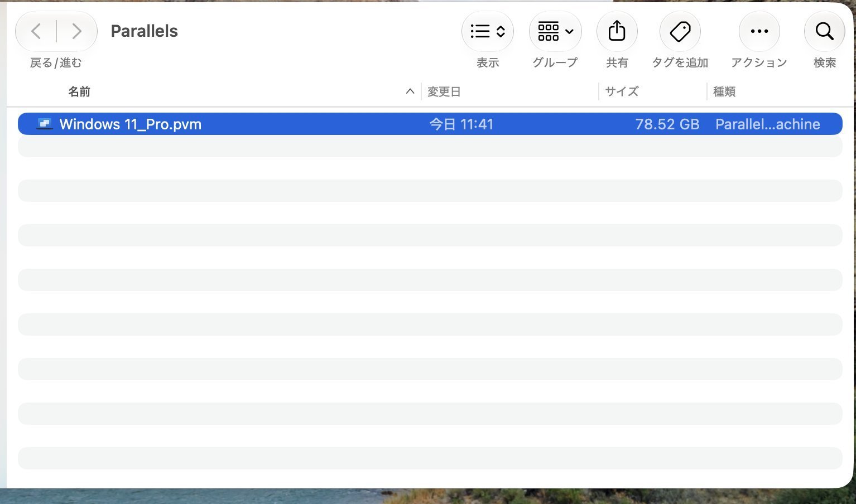Viewport: 856px width, 504px height.
Task: Click the 78.52 GB size cell
Action: click(667, 124)
